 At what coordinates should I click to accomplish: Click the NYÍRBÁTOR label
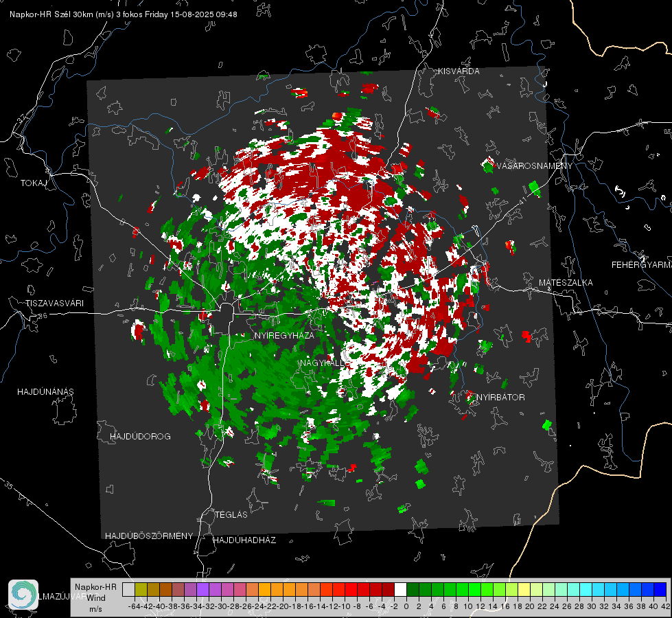[x=500, y=398]
